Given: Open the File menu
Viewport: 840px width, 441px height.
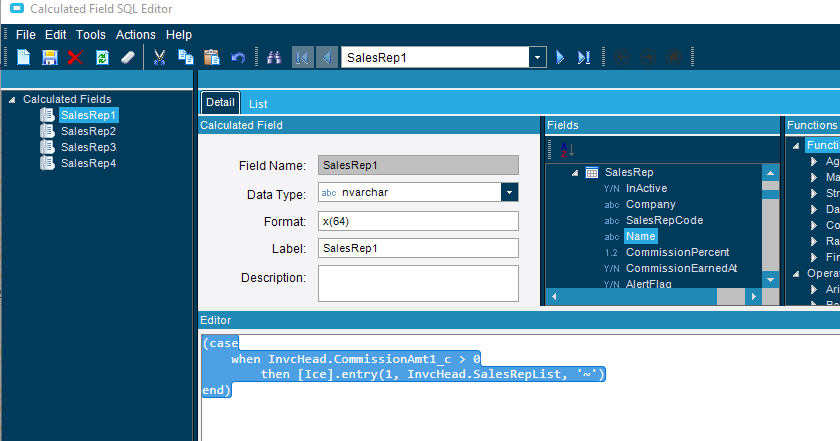Looking at the screenshot, I should (x=26, y=35).
